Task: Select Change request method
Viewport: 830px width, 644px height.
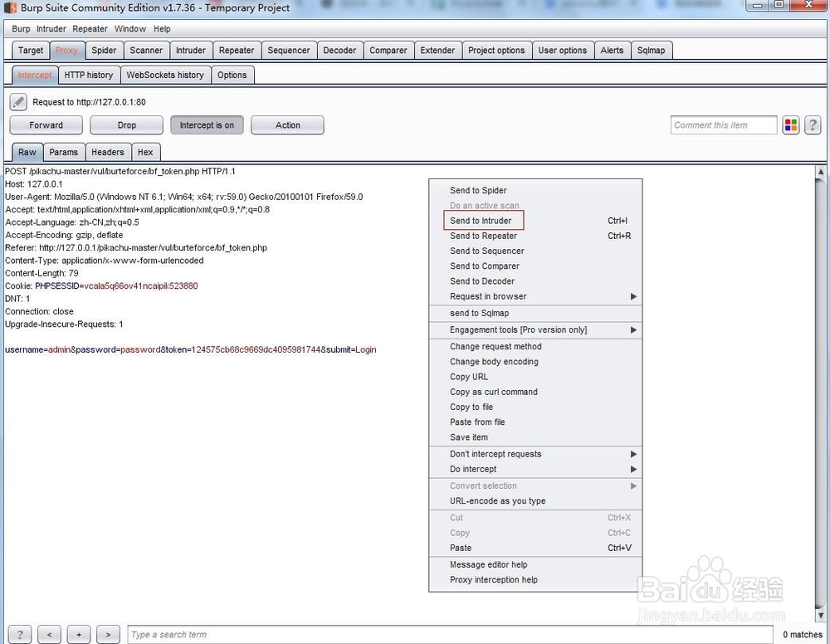Action: pos(535,347)
